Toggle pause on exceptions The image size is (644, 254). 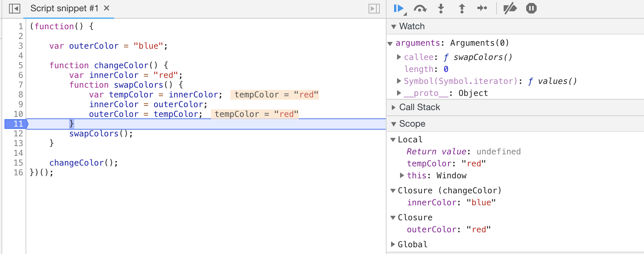[531, 8]
